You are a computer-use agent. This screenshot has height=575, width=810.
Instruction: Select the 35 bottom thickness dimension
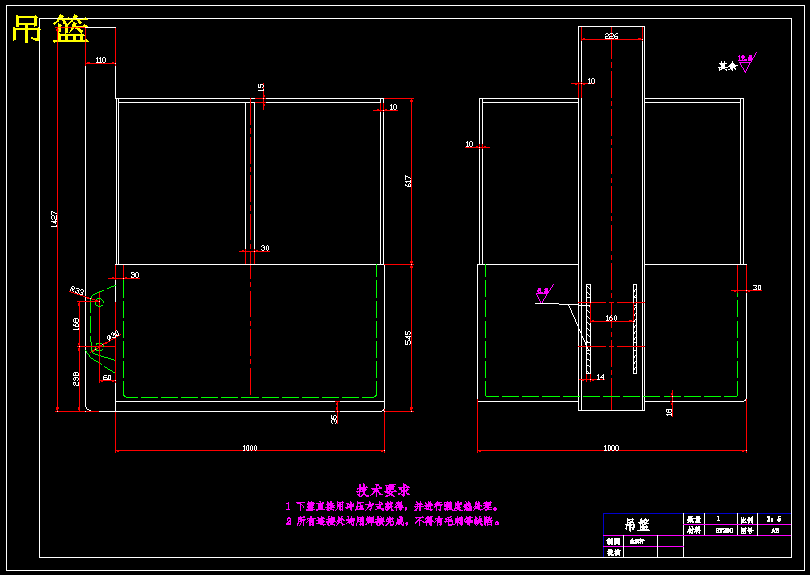click(334, 419)
